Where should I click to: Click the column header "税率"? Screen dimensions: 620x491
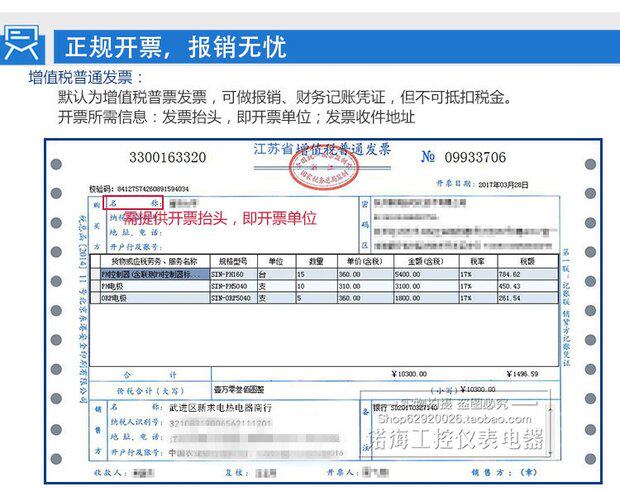[478, 261]
